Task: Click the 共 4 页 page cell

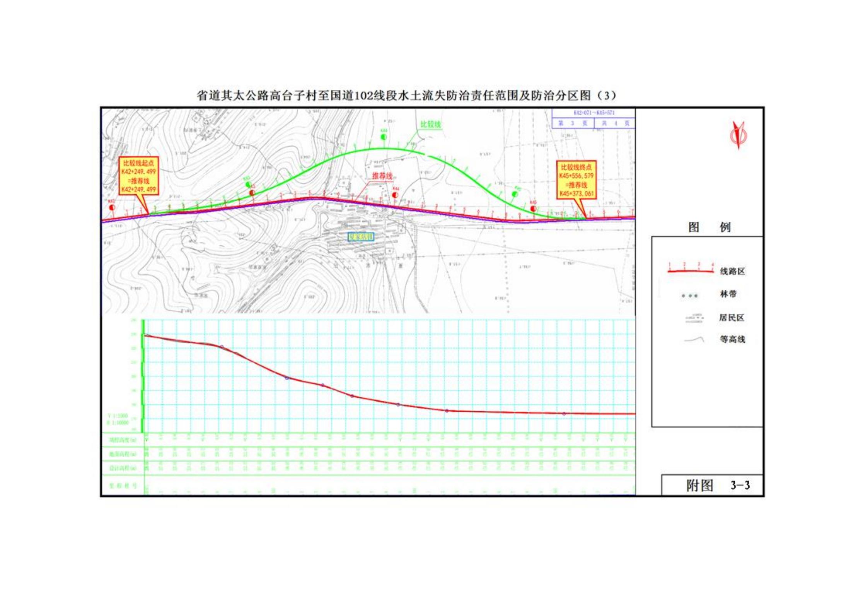Action: (x=615, y=123)
